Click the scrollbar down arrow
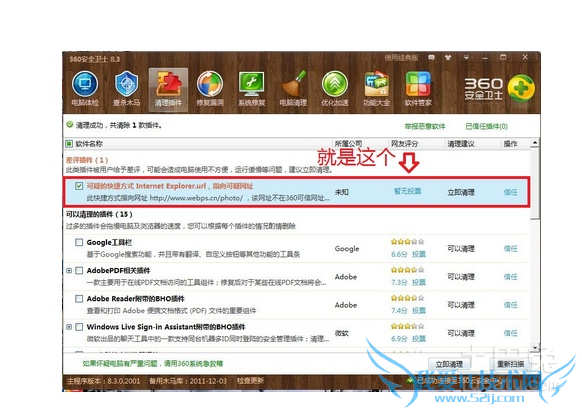 [x=535, y=348]
